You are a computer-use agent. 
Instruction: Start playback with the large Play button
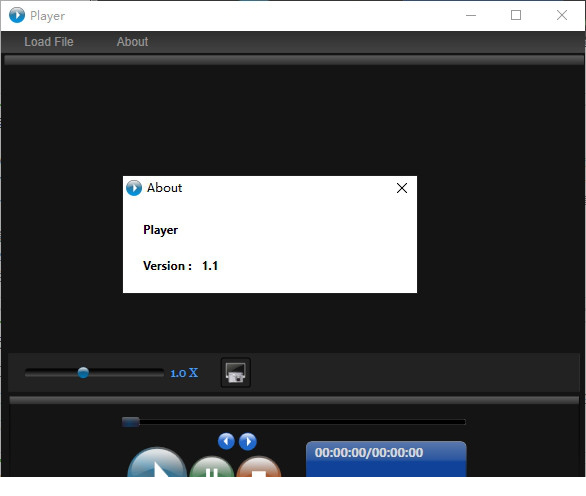point(157,462)
